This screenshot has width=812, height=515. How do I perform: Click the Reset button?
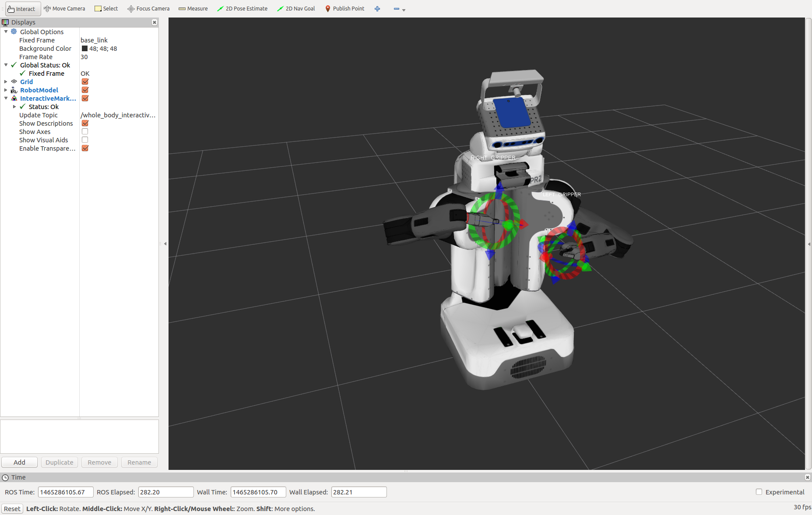click(12, 508)
